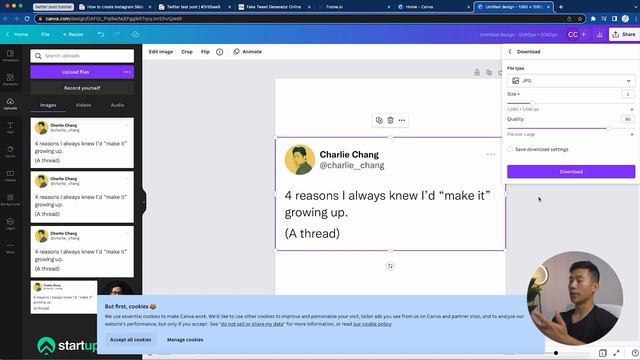The height and width of the screenshot is (360, 640).
Task: Click Record yourself button
Action: point(82,88)
